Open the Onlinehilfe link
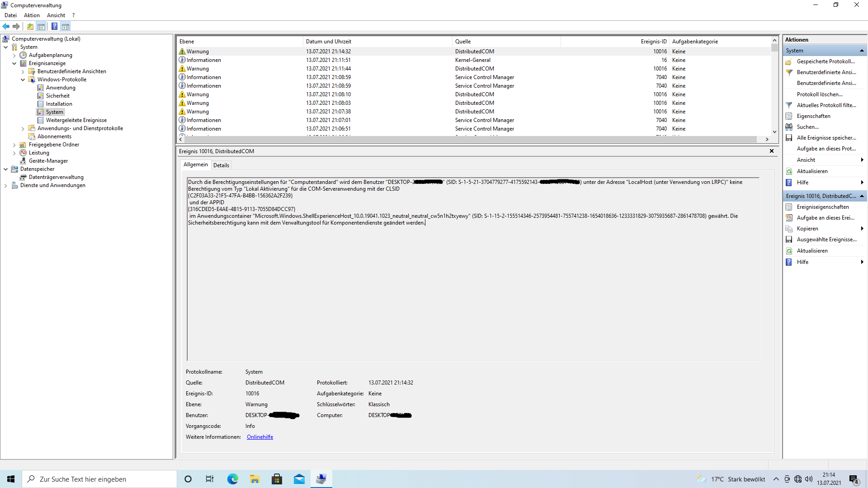The height and width of the screenshot is (488, 868). point(260,437)
